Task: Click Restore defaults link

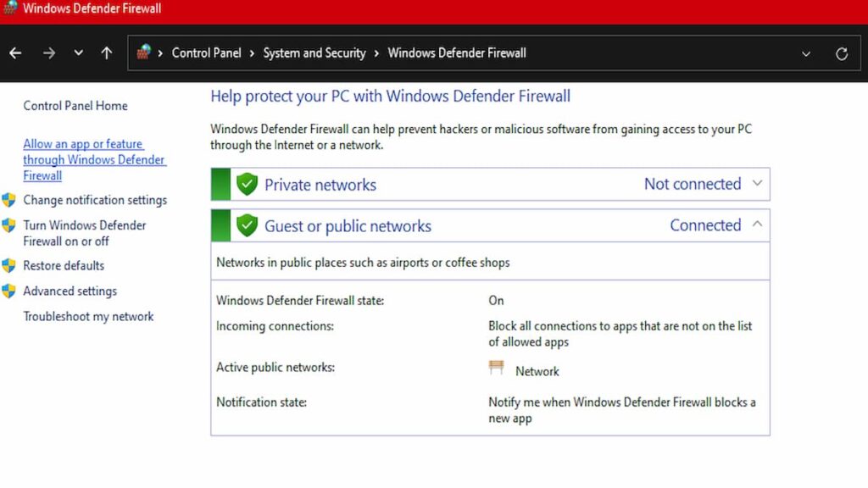Action: (x=64, y=265)
